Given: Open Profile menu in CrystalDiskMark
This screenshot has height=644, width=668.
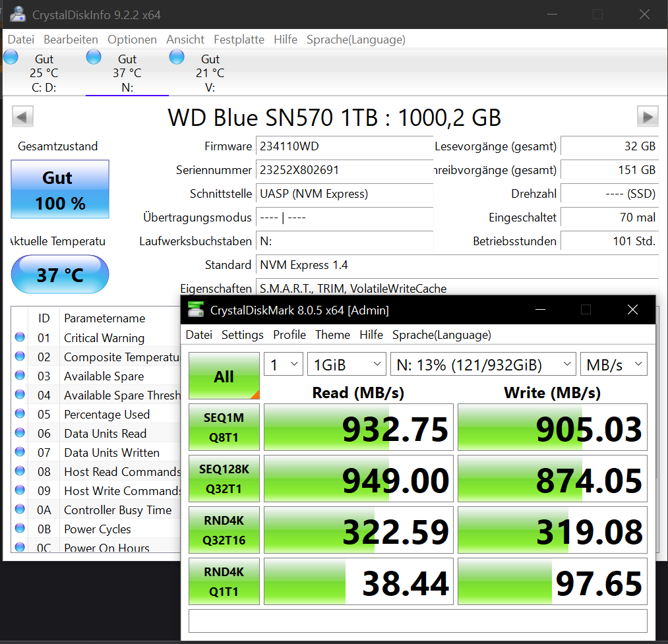Looking at the screenshot, I should tap(289, 335).
